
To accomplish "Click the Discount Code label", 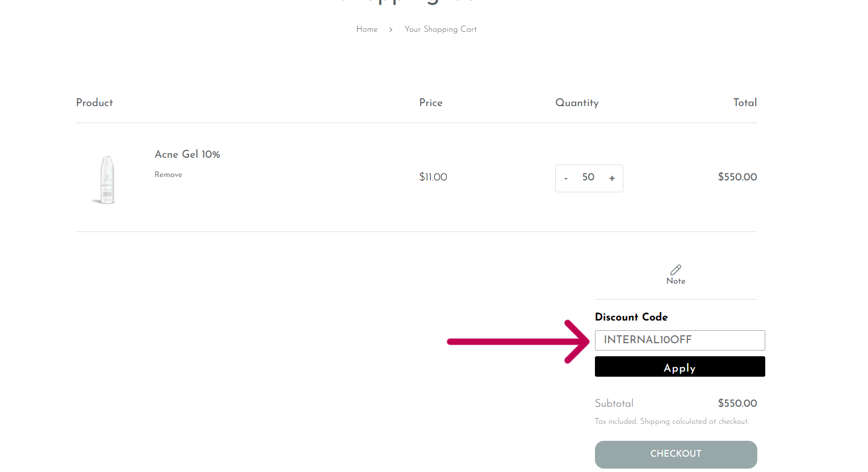I will point(631,317).
